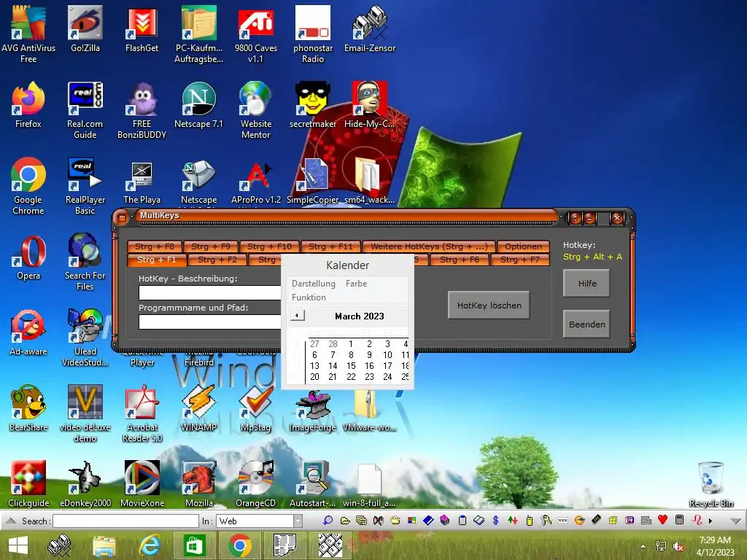Click the muted volume tray icon
The width and height of the screenshot is (747, 560).
678,546
